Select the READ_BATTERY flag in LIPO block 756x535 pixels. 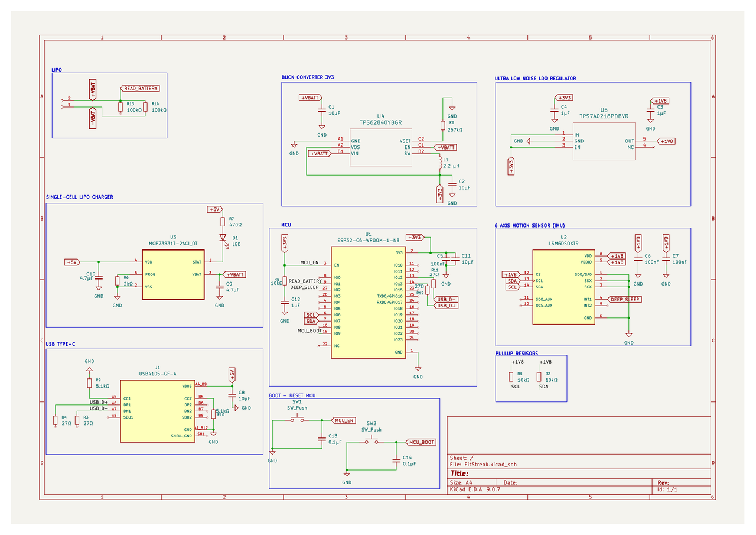140,88
